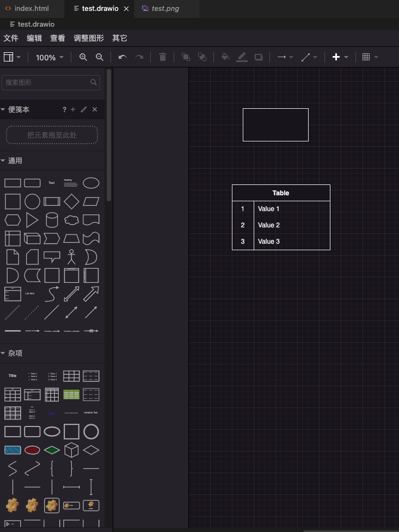This screenshot has height=532, width=399.
Task: Undo the last action
Action: 122,57
